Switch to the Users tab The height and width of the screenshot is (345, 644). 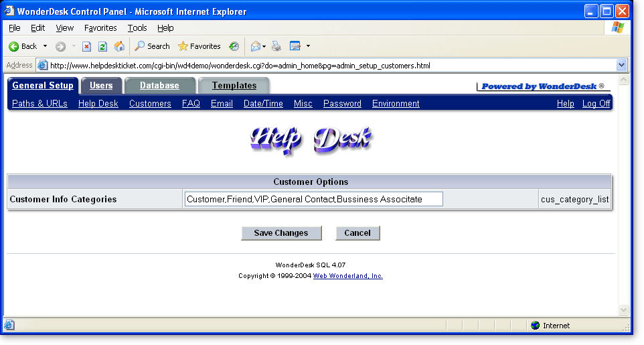click(101, 86)
